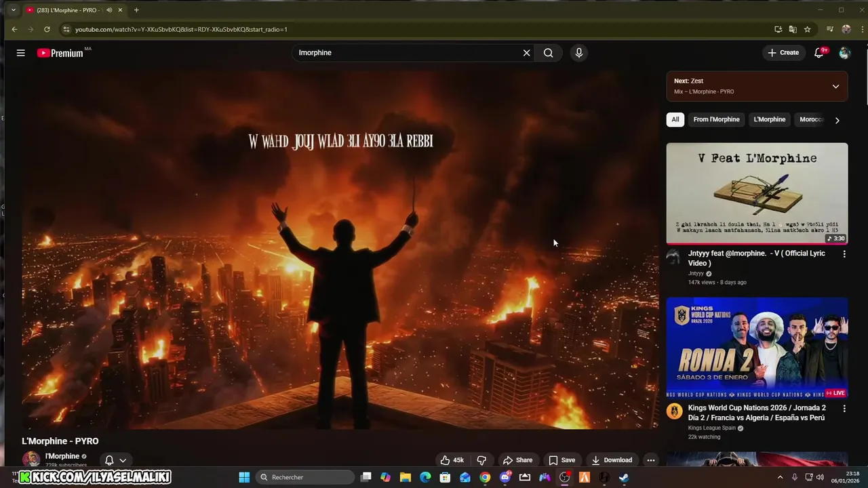The image size is (868, 488).
Task: Go back with browser back arrow
Action: click(14, 29)
